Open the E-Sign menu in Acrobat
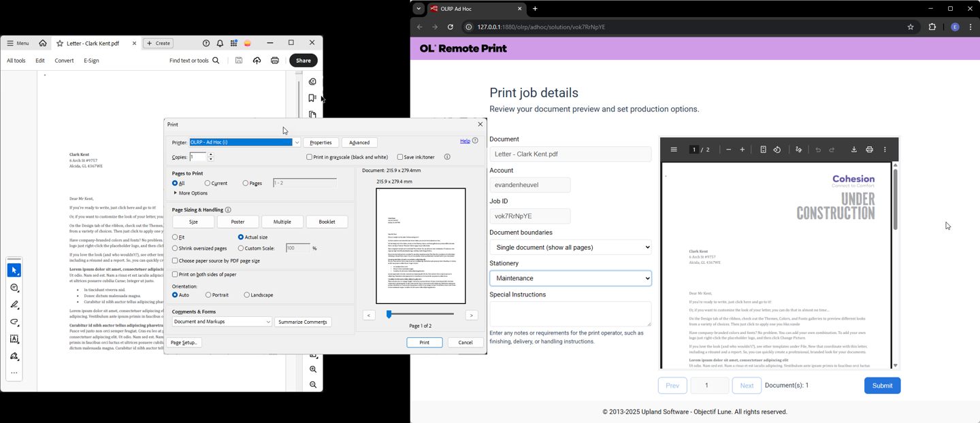 (x=91, y=61)
